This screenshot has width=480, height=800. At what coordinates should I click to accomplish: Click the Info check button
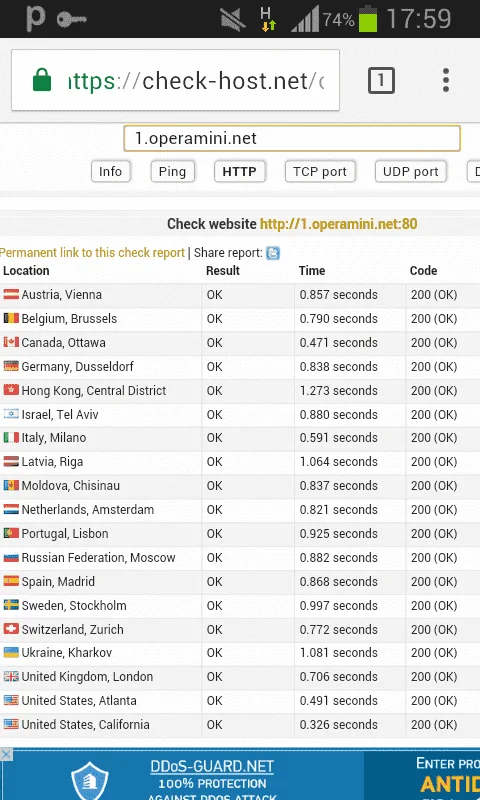(111, 171)
